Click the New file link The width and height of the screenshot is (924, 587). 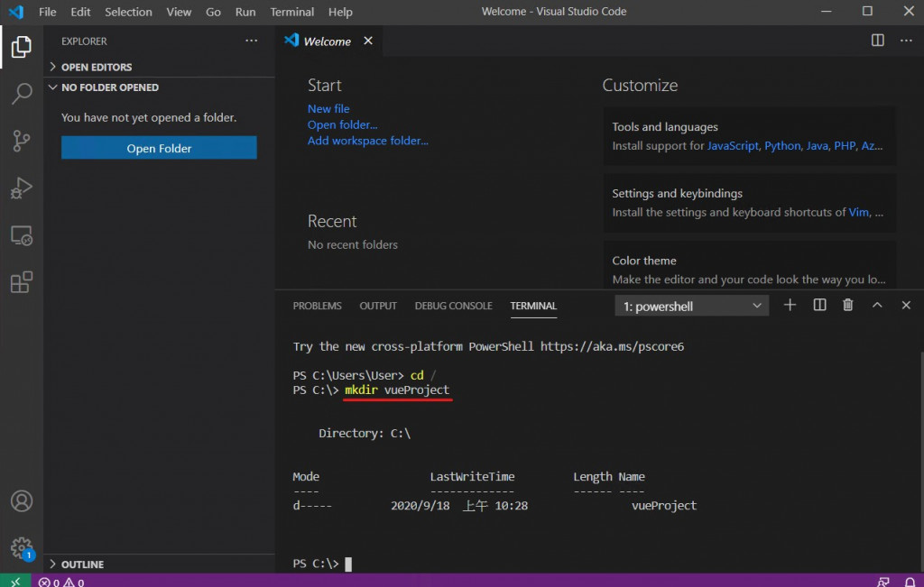click(328, 108)
